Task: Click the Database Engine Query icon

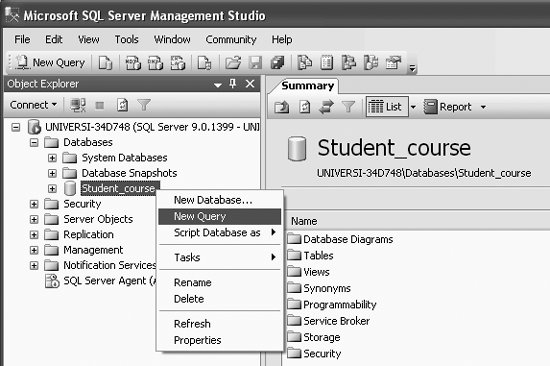Action: tap(105, 63)
